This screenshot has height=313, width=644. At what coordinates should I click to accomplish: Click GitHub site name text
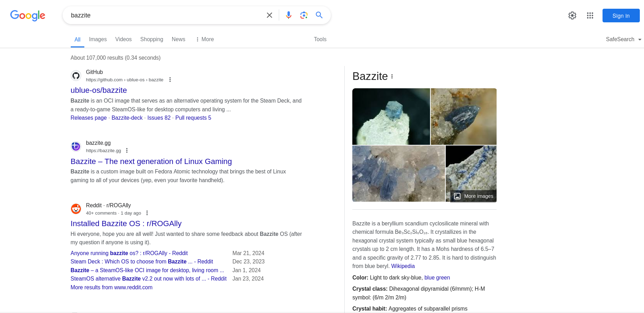click(94, 72)
